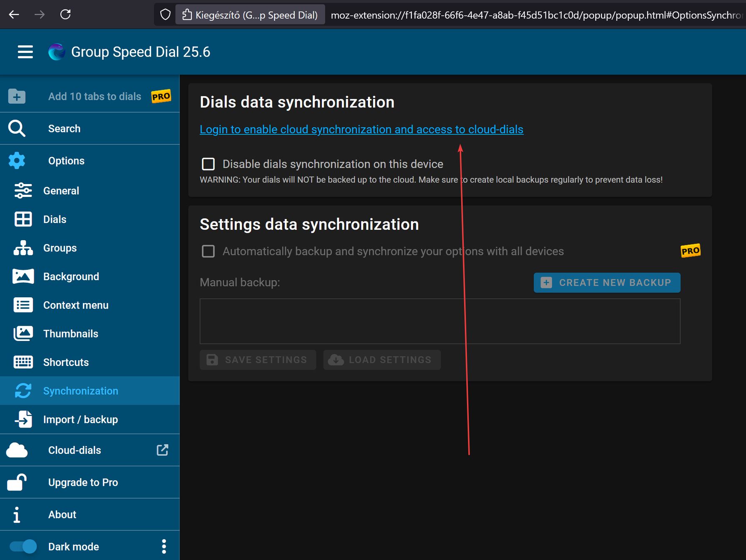Open Import / backup page
Image resolution: width=746 pixels, height=560 pixels.
[90, 419]
